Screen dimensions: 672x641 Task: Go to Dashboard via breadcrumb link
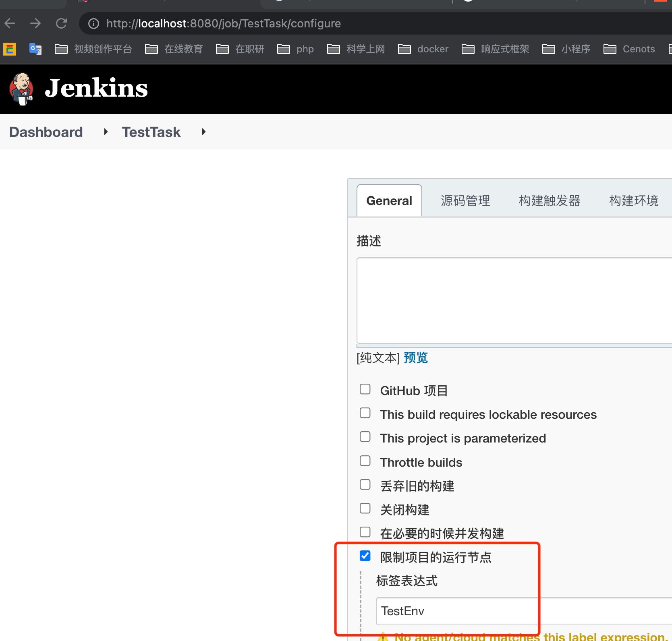pos(46,132)
